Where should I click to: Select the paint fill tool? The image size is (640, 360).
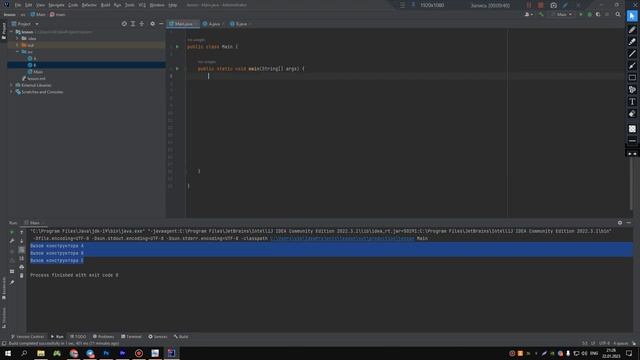coord(632,90)
